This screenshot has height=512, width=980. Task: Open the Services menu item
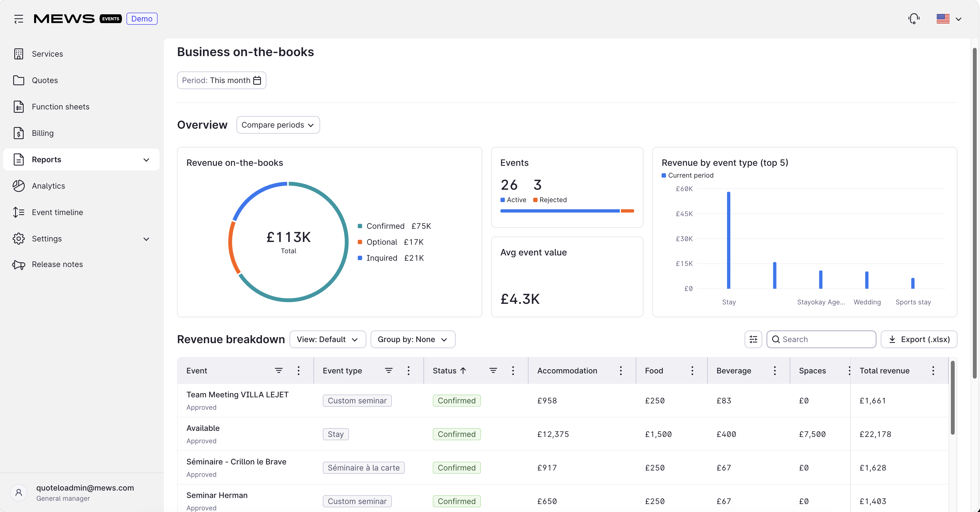[x=81, y=54]
